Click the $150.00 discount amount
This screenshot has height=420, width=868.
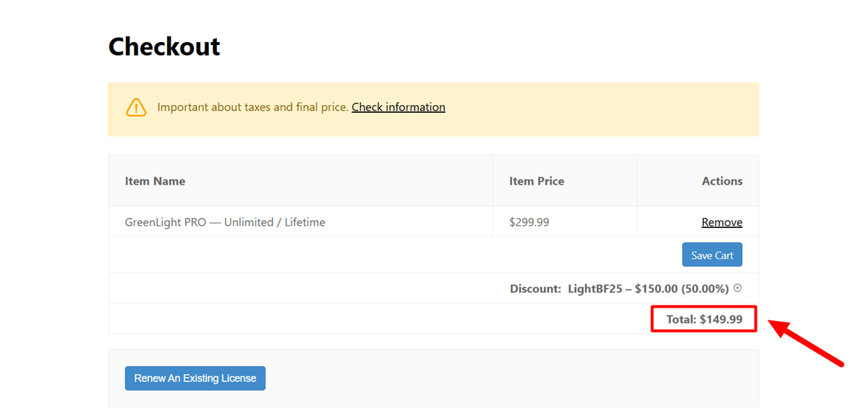tap(656, 289)
